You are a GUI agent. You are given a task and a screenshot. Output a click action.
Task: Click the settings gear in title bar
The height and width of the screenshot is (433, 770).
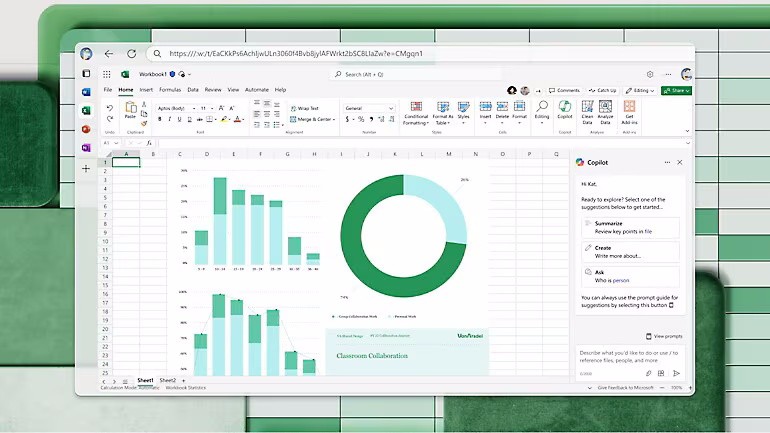[650, 74]
